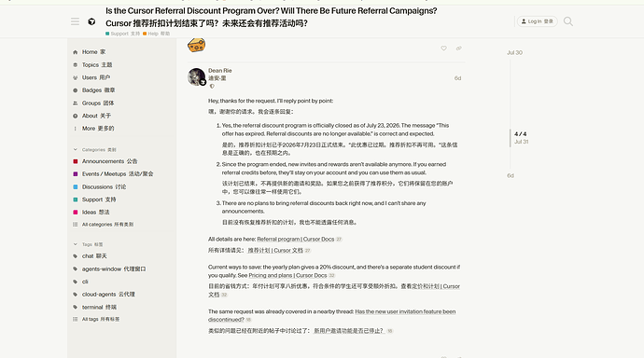The image size is (644, 358).
Task: Open the Ideas category
Action: tap(122, 212)
